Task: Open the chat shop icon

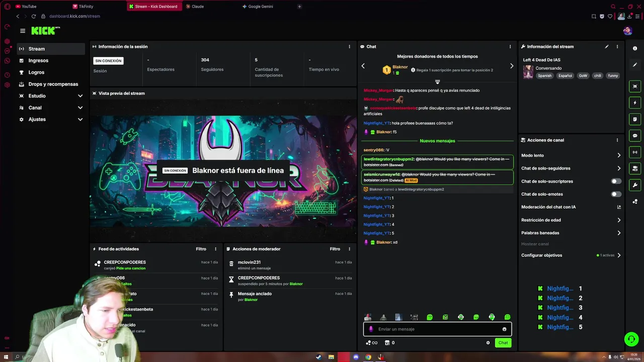Action: pos(387,343)
